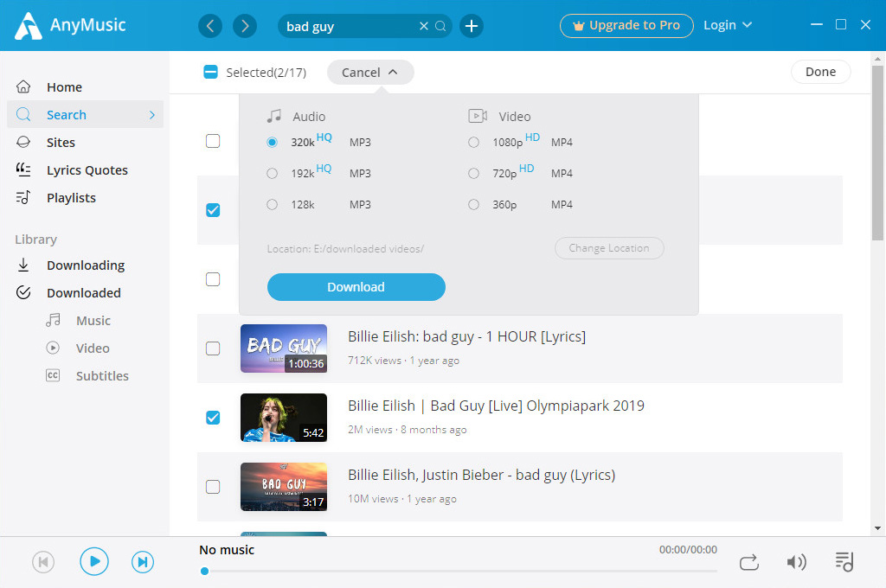886x588 pixels.
Task: Open the Subtitles downloaded category
Action: tap(102, 375)
